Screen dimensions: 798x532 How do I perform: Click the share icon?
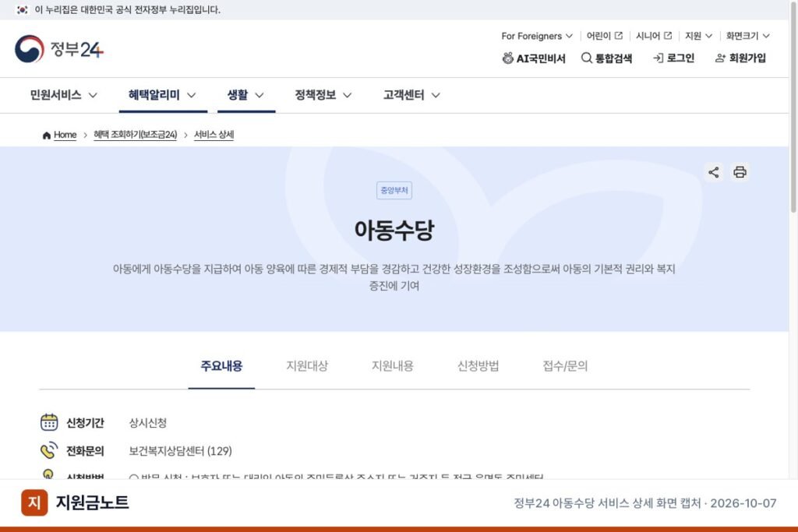714,172
